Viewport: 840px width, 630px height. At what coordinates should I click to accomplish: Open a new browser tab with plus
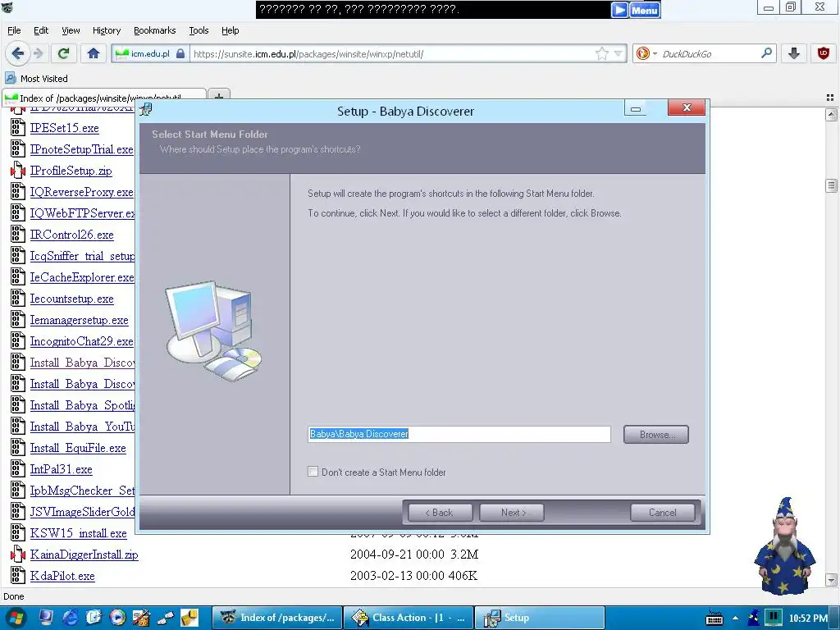point(218,97)
